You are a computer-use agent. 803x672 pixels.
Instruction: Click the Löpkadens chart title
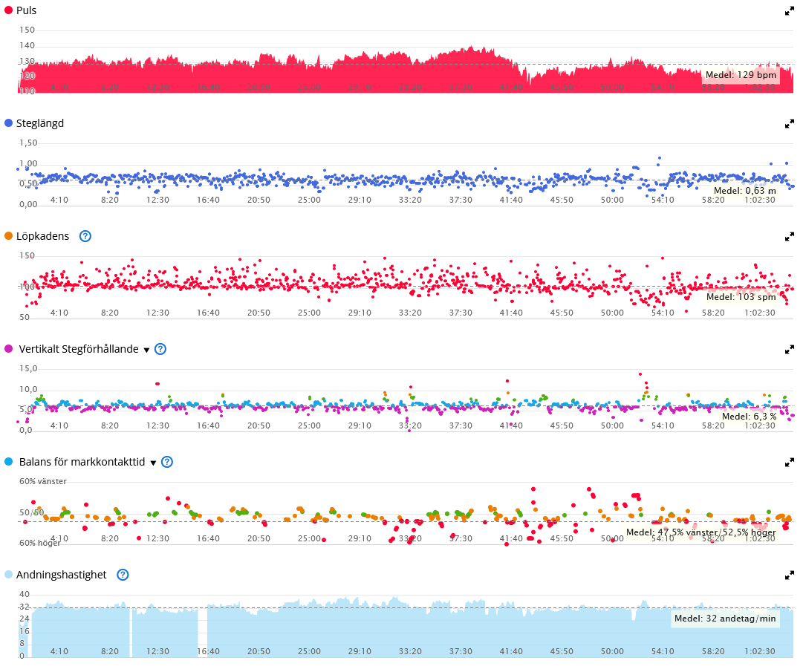(x=42, y=236)
